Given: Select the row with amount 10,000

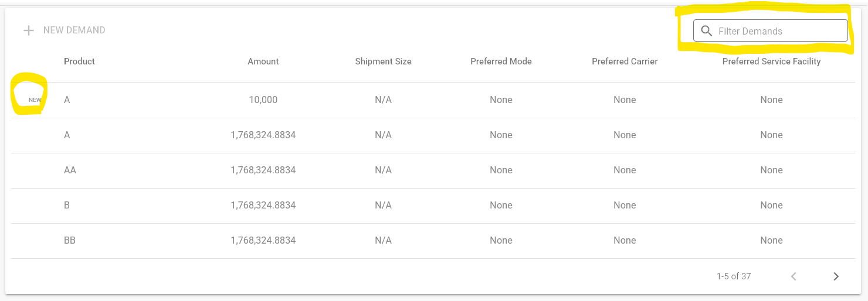Looking at the screenshot, I should pyautogui.click(x=263, y=100).
